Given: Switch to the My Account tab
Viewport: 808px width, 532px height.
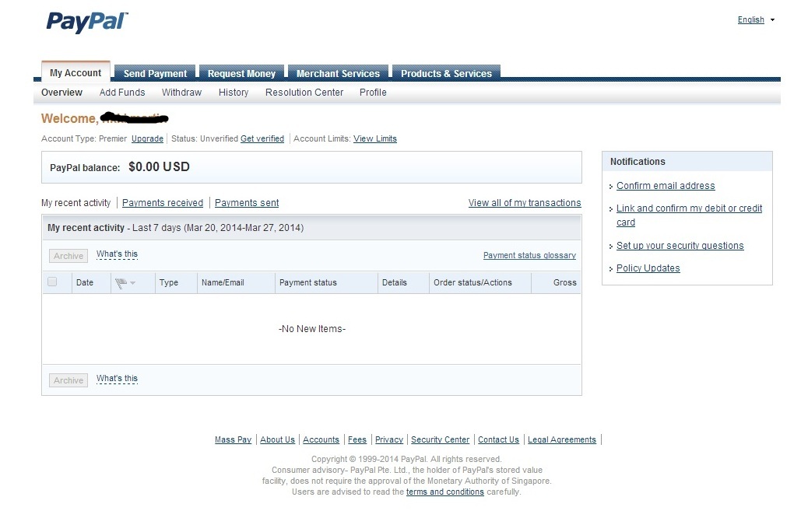Looking at the screenshot, I should (x=76, y=72).
